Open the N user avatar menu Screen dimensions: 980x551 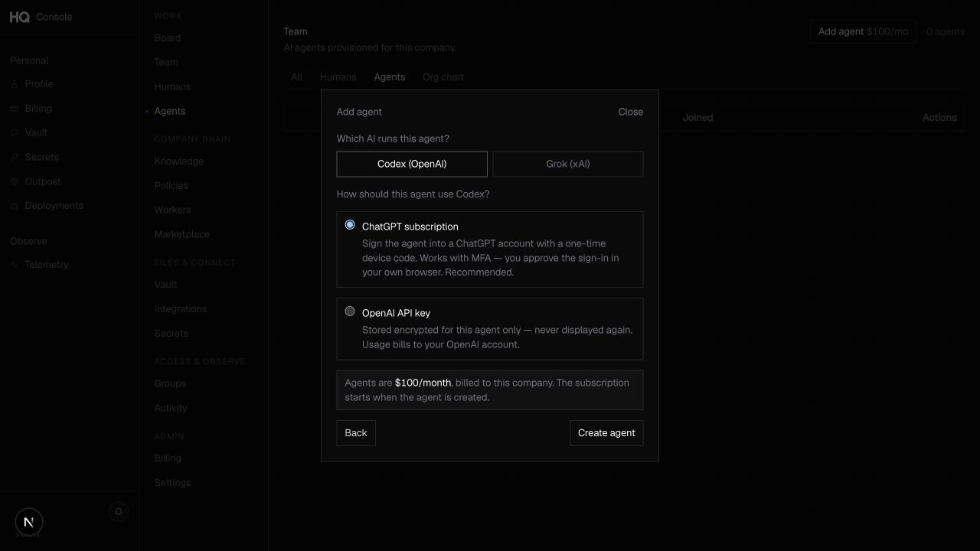coord(29,522)
